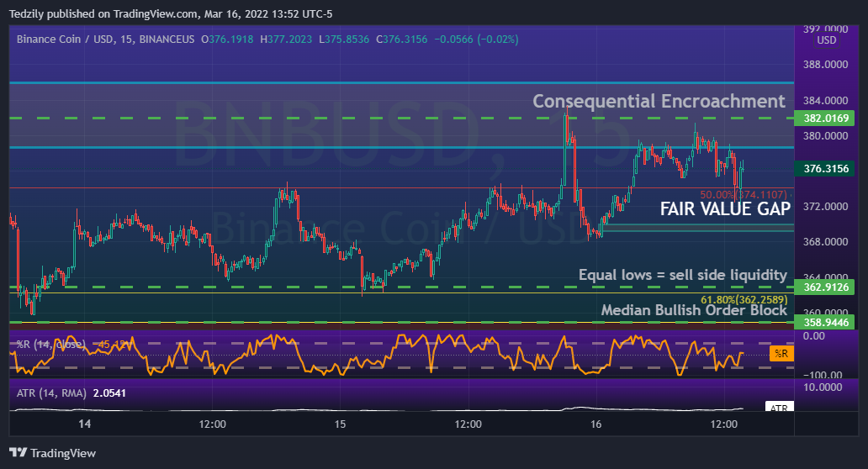The height and width of the screenshot is (469, 868).
Task: Click the ATR value 2.0541
Action: click(109, 393)
